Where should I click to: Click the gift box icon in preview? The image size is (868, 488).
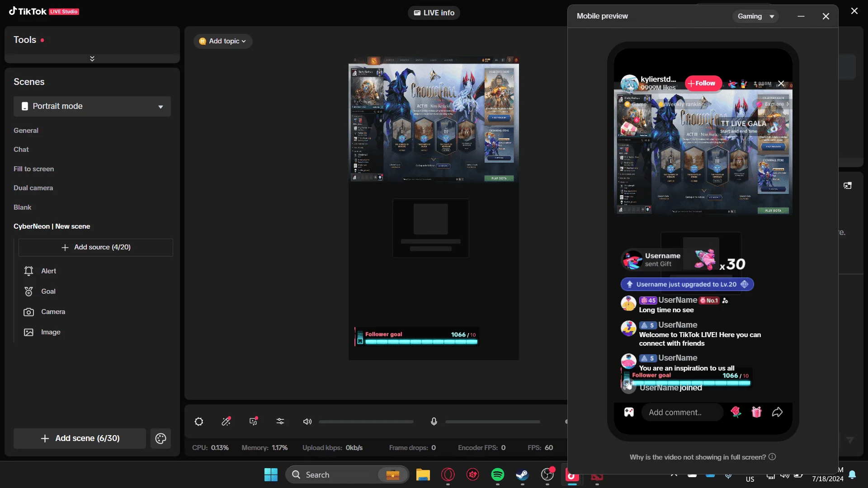tap(756, 412)
